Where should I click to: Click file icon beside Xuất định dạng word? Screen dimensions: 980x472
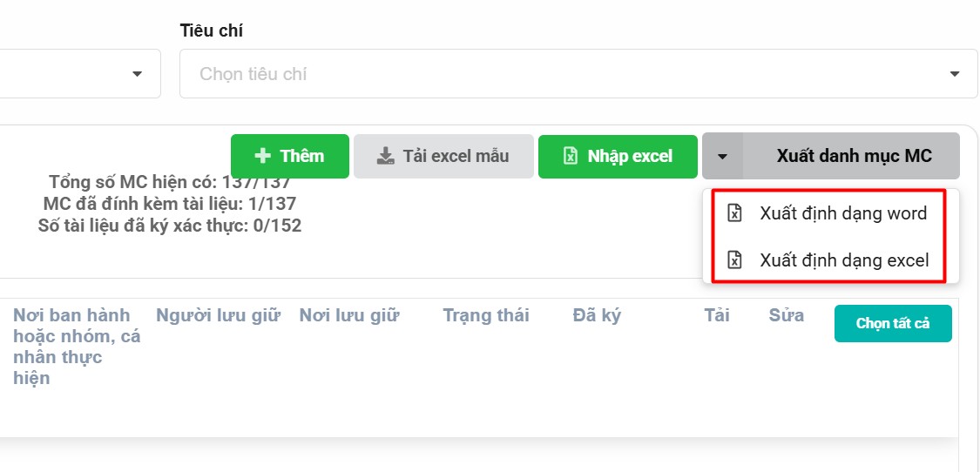click(x=734, y=213)
